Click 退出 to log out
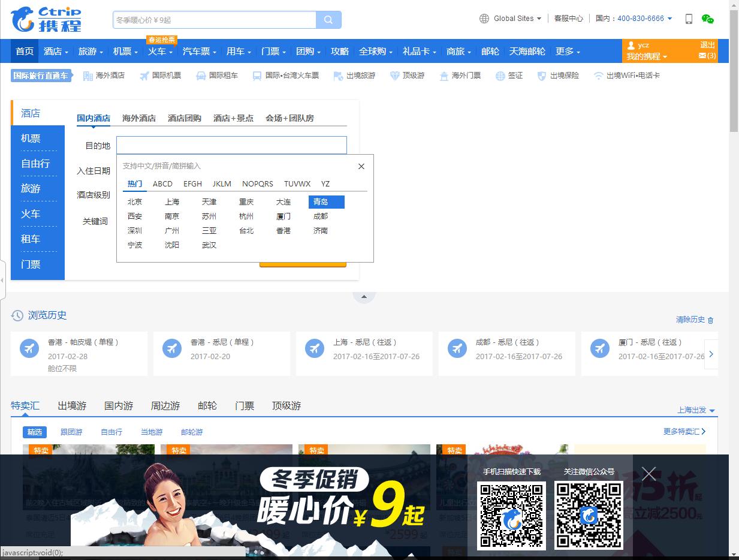 [707, 44]
